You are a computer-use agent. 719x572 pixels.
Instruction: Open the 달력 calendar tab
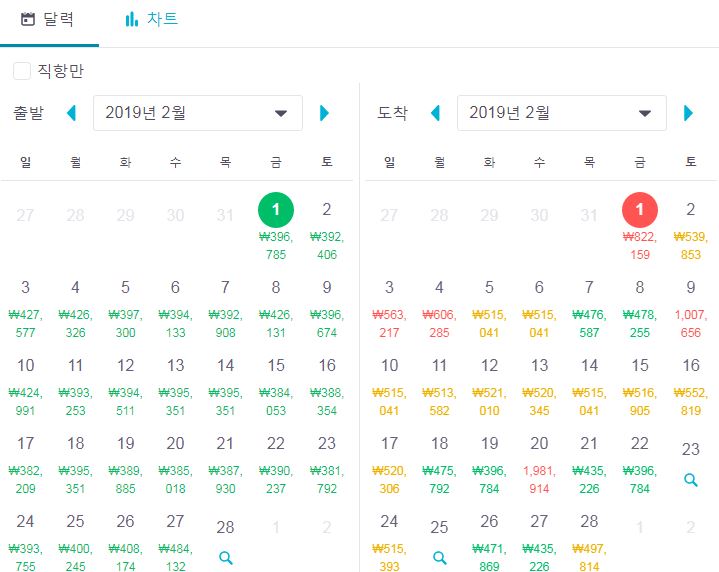coord(48,20)
